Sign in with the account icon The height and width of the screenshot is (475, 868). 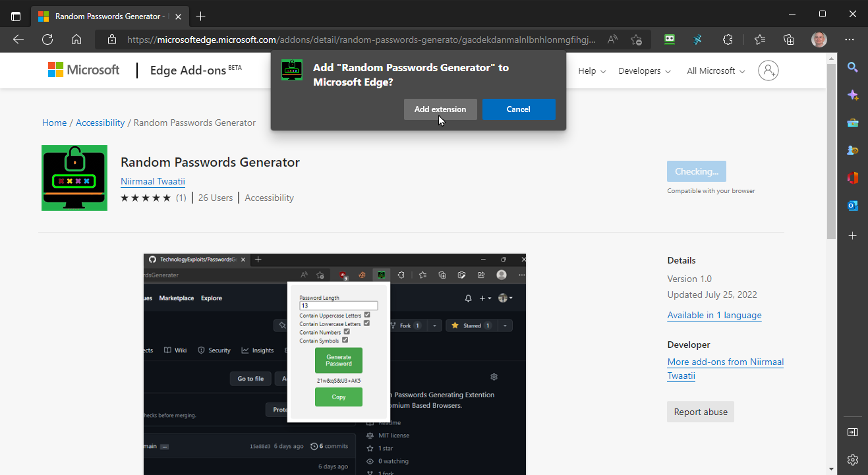point(768,70)
